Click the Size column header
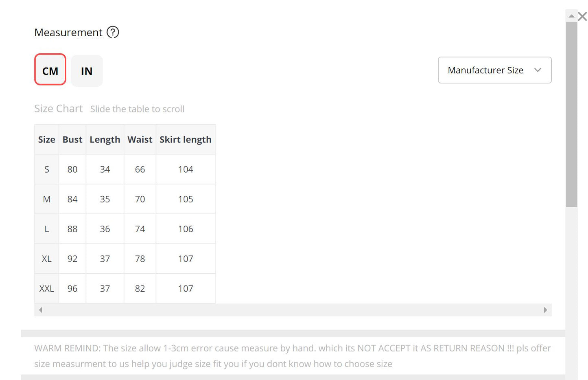Screen dimensions: 588x380 pyautogui.click(x=47, y=140)
